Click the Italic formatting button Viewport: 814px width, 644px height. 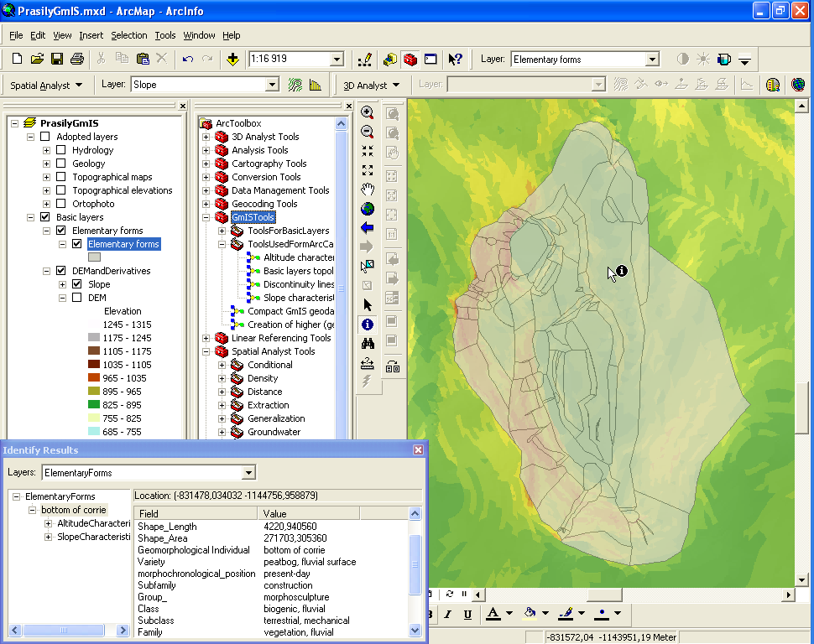447,615
